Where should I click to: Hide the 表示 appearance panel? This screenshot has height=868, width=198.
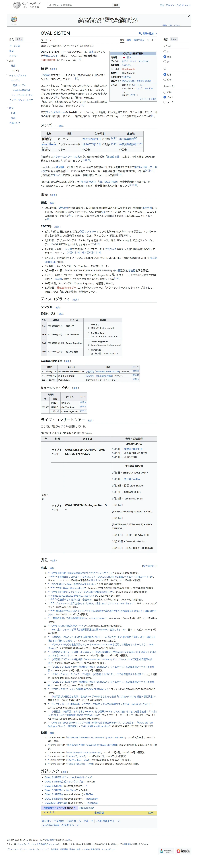[173, 39]
